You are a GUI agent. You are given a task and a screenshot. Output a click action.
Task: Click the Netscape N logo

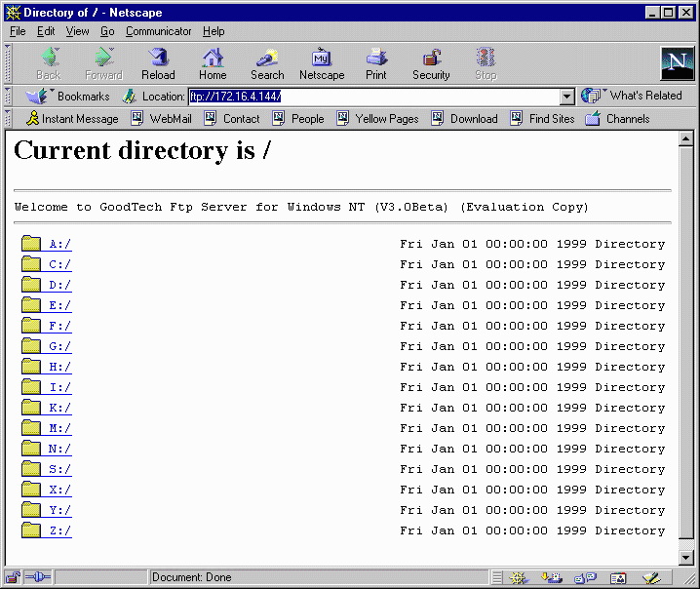point(678,63)
